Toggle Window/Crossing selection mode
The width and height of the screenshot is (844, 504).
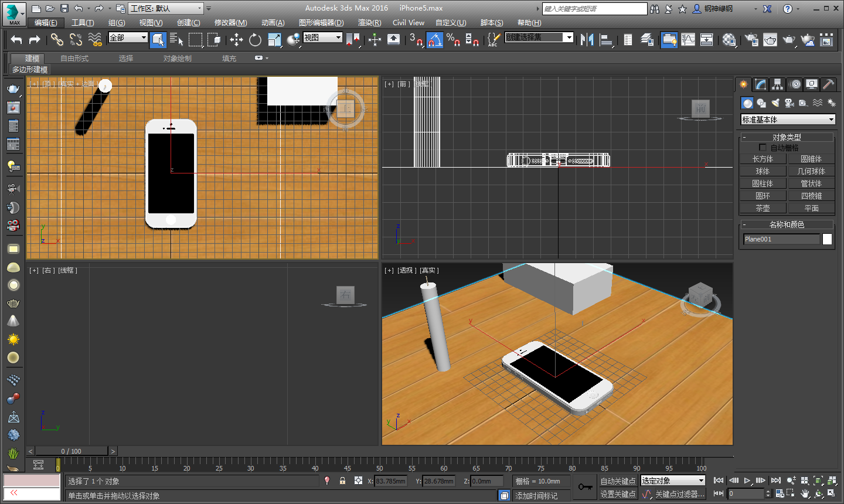(x=214, y=39)
